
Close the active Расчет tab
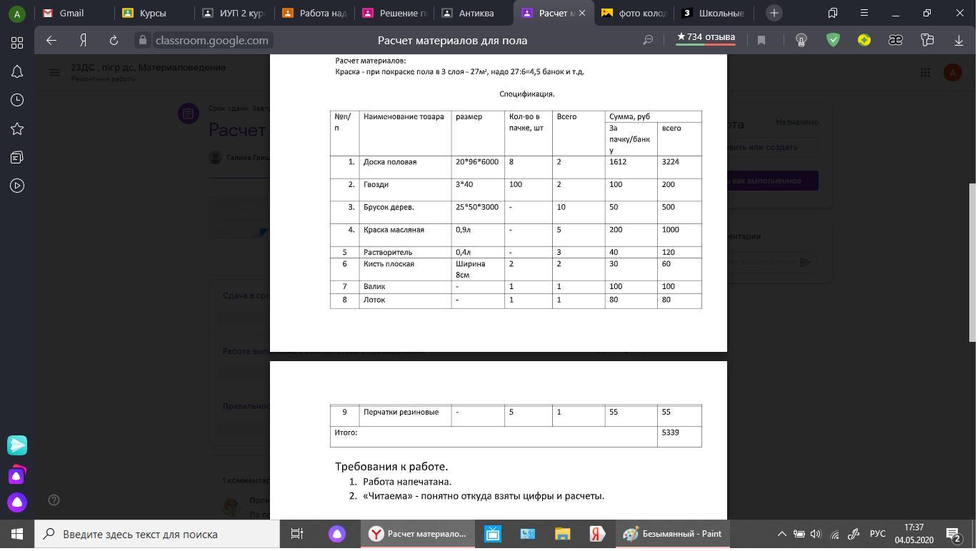click(x=582, y=13)
